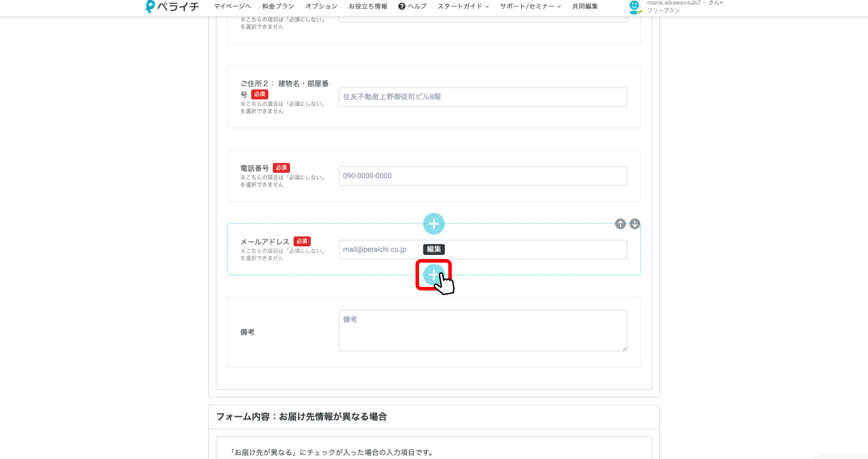Move the メールアドレス field up
868x459 pixels.
click(620, 224)
